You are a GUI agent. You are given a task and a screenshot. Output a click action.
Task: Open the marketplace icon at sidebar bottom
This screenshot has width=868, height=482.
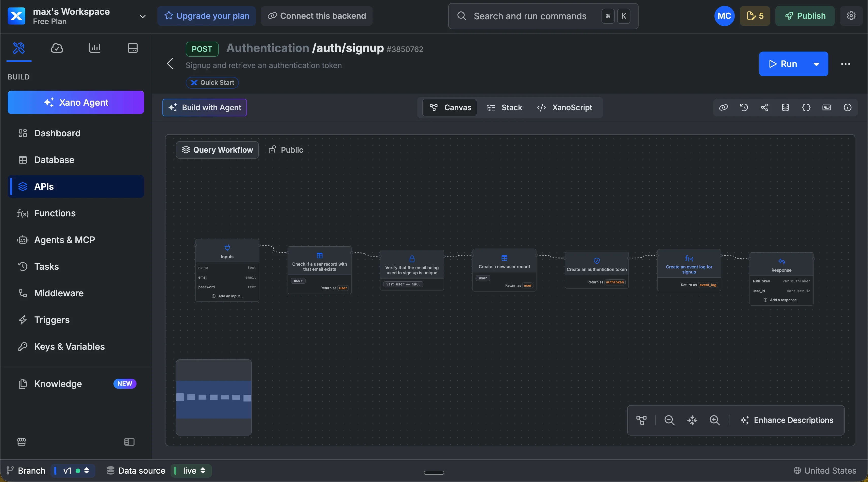(x=22, y=442)
